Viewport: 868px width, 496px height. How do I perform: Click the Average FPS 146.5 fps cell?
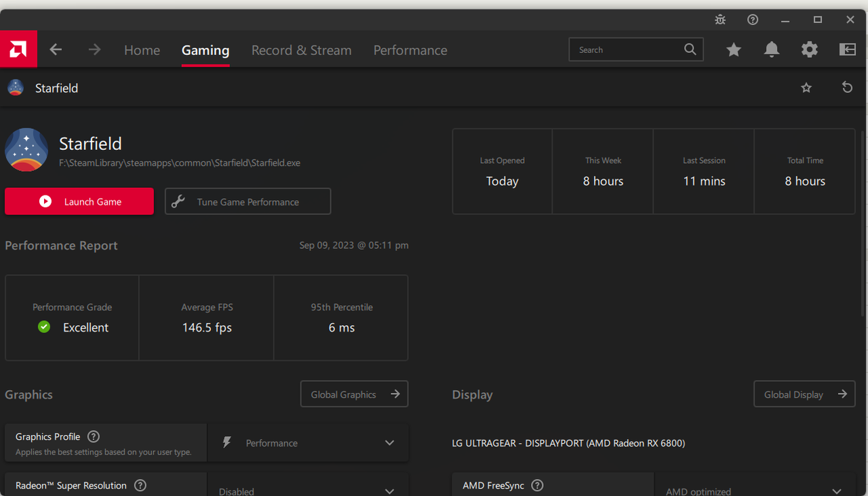click(207, 318)
